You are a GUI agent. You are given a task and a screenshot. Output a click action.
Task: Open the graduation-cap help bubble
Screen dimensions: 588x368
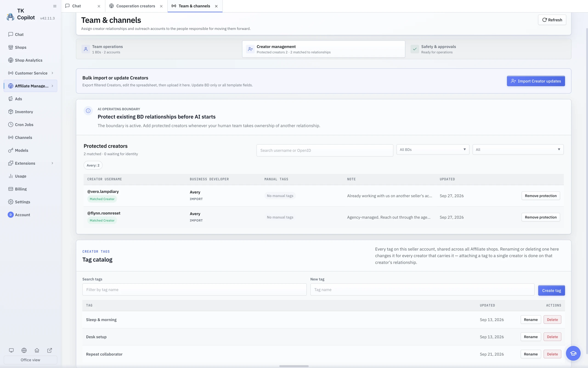point(573,353)
